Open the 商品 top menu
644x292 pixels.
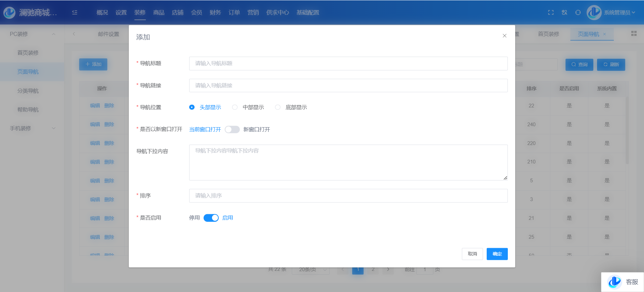(159, 12)
